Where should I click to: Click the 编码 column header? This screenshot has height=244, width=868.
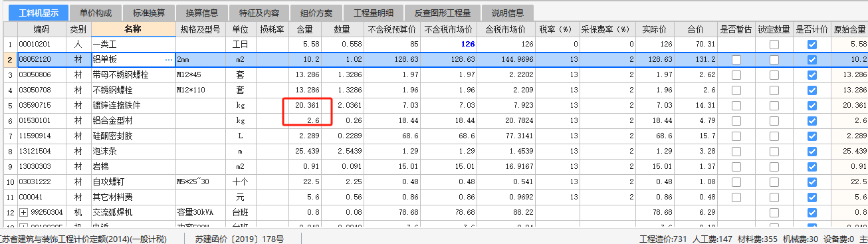42,29
